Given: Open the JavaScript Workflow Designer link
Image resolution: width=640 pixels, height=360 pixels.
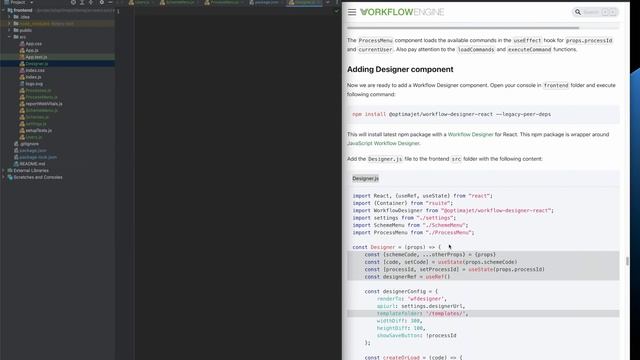Looking at the screenshot, I should click(383, 143).
